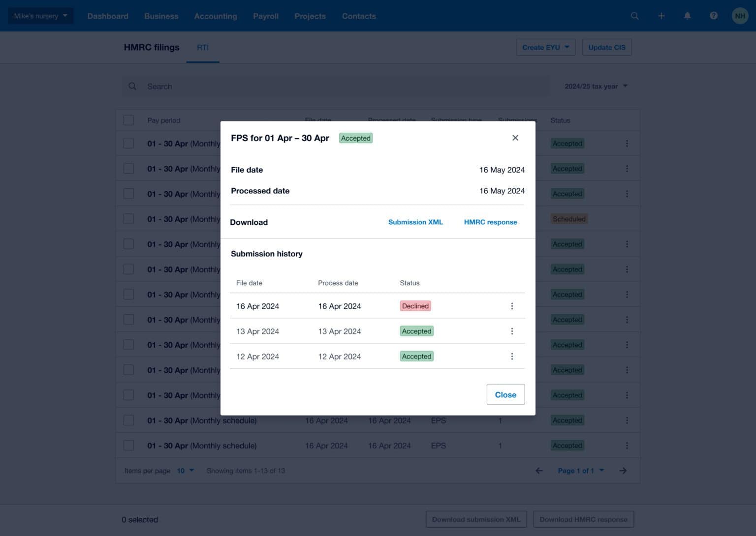Tick the checkbox for the first pay period row

click(128, 143)
